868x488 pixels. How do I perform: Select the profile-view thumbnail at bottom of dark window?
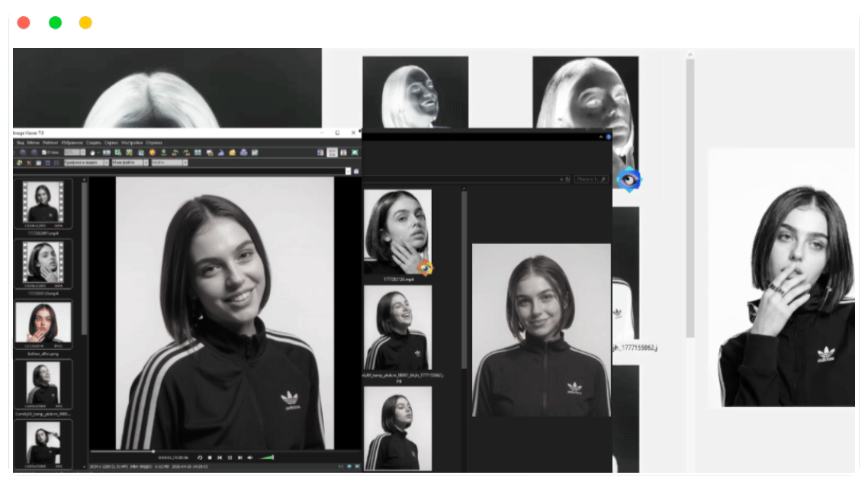pyautogui.click(x=397, y=429)
